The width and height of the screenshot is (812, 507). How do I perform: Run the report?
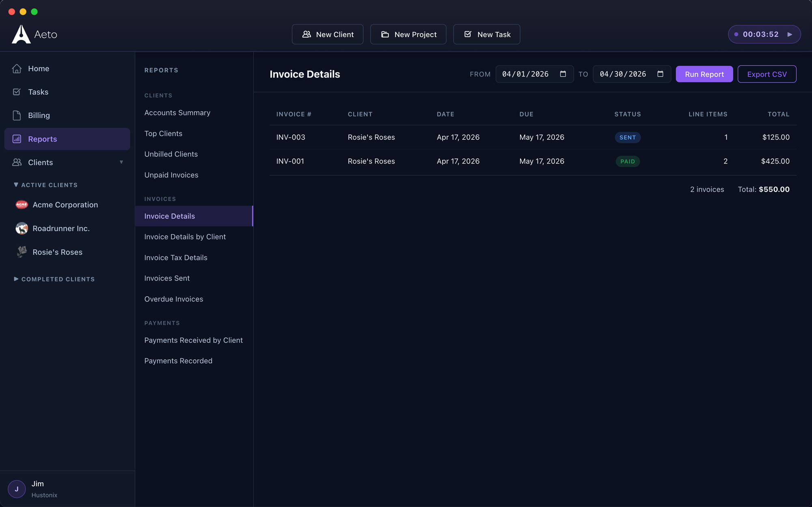(x=704, y=74)
